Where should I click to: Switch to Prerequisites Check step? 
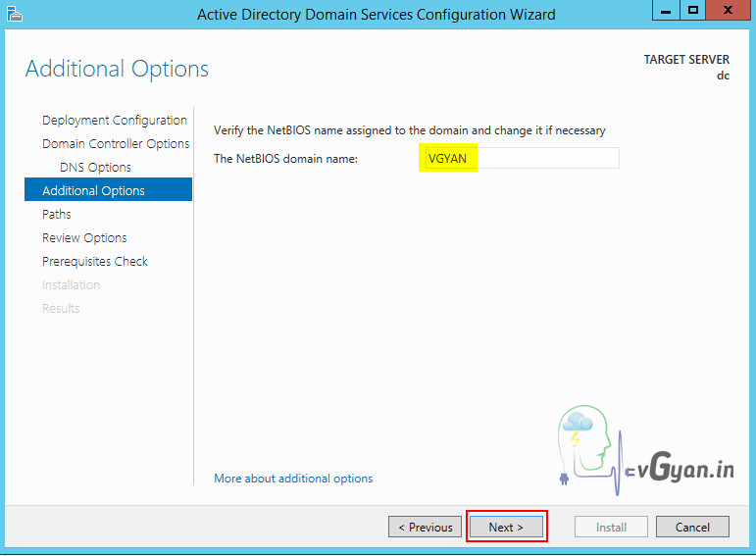95,262
